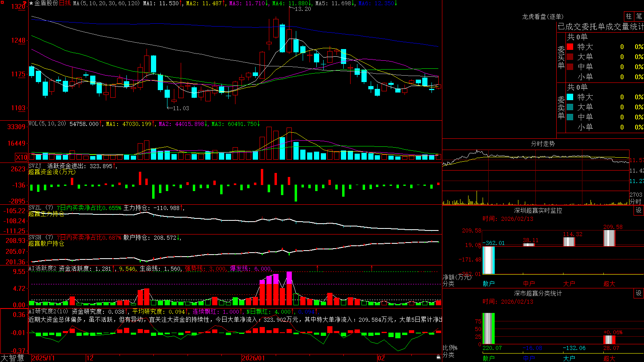Toggle the 笔 tick view button
The height and width of the screenshot is (362, 644).
pos(639,16)
